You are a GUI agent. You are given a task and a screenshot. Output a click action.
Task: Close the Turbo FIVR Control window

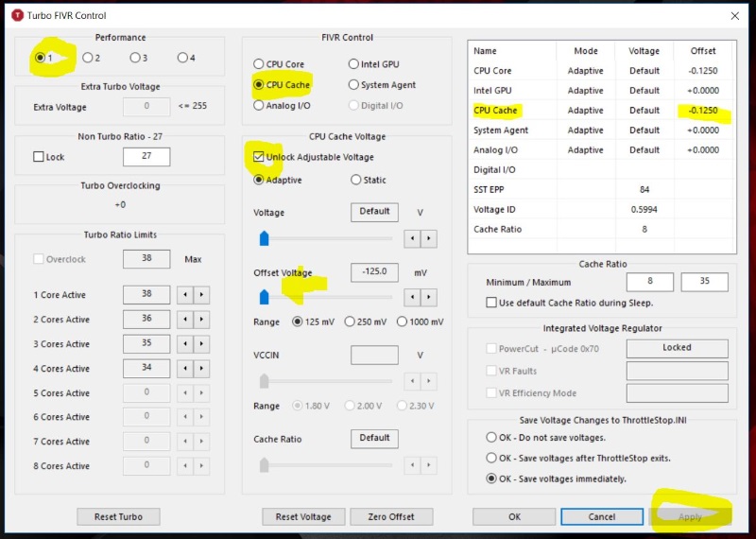735,16
